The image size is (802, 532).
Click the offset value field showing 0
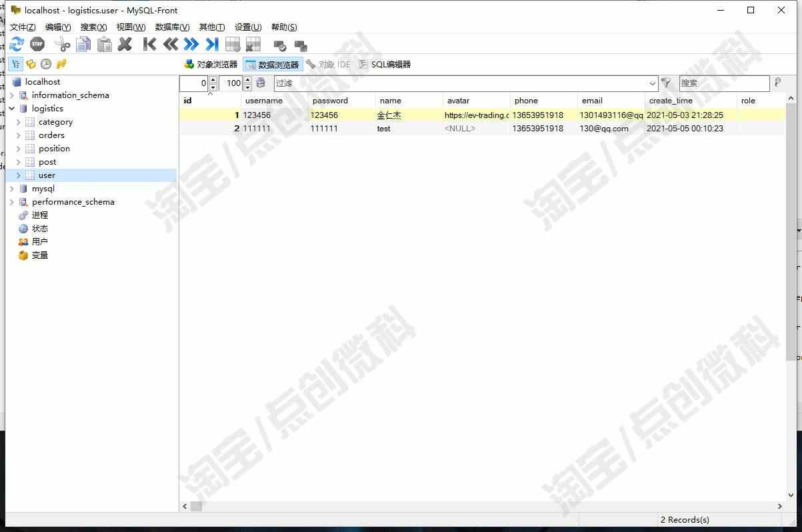pyautogui.click(x=194, y=83)
